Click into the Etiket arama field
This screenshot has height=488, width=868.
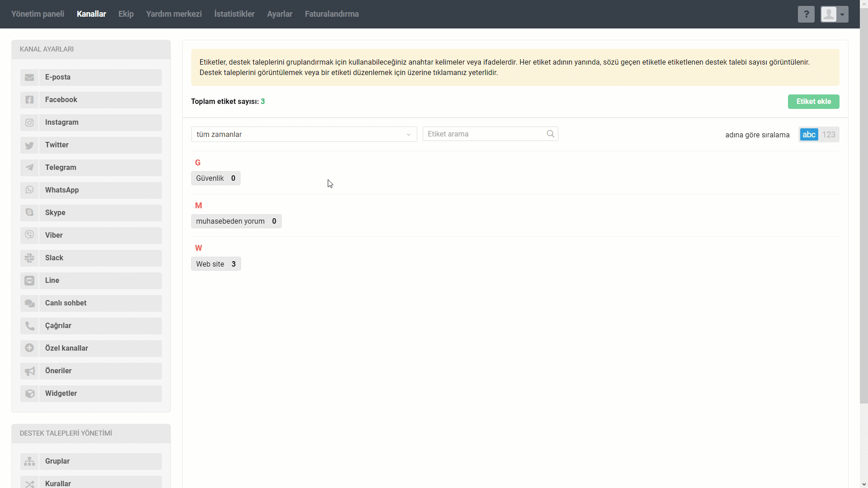[484, 134]
